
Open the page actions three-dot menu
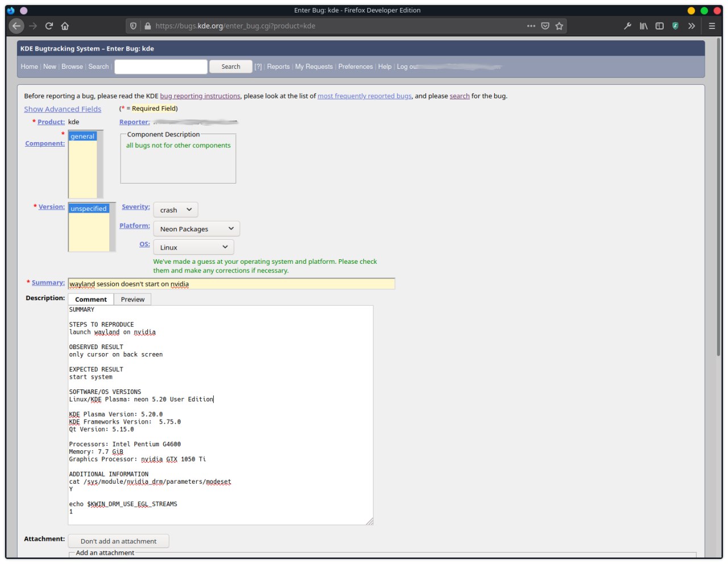pos(531,26)
